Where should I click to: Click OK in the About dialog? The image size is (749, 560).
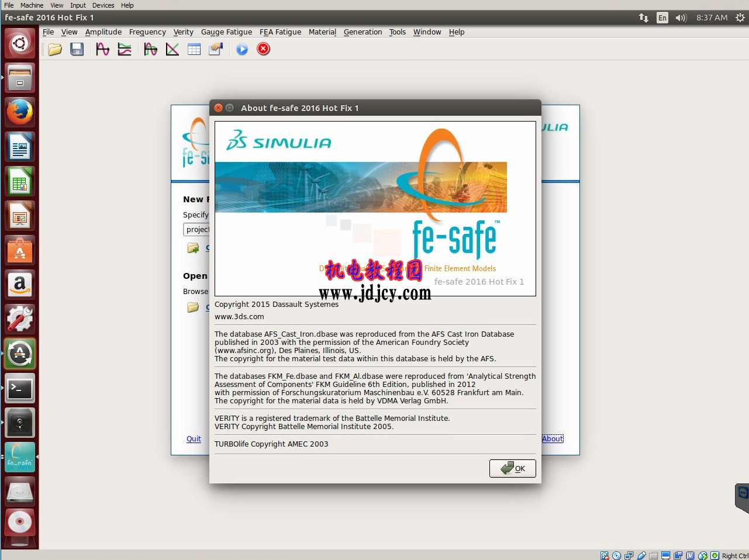[512, 468]
